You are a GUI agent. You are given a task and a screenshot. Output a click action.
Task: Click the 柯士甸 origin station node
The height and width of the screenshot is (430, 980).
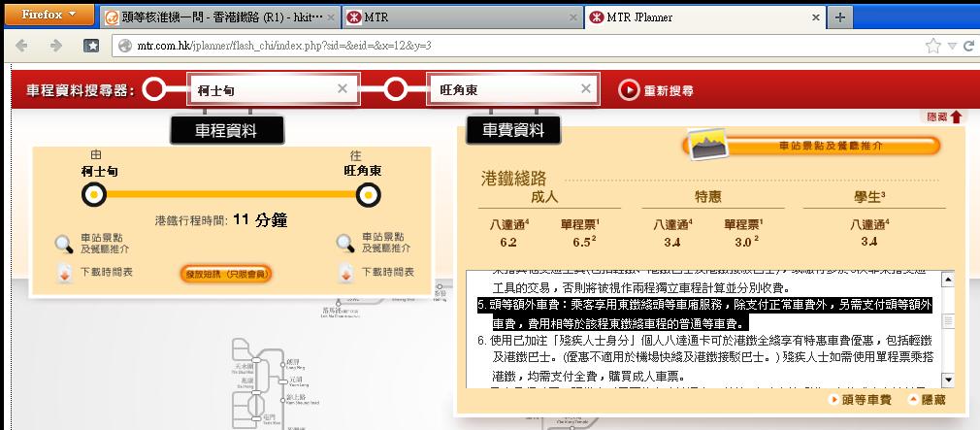(94, 195)
